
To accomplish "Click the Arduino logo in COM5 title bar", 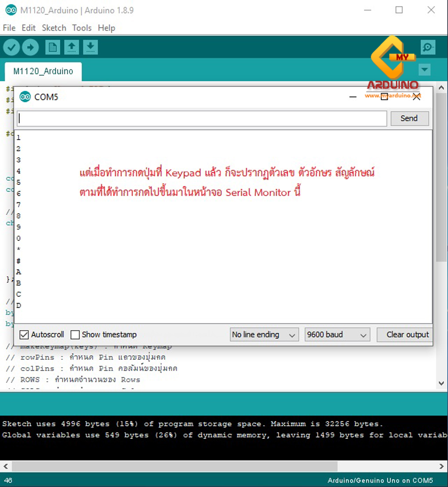I will pos(25,97).
